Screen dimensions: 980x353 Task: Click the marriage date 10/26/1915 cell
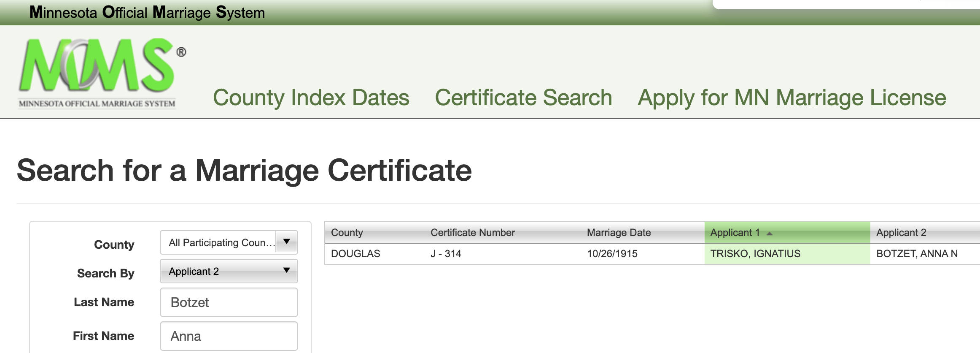tap(612, 254)
